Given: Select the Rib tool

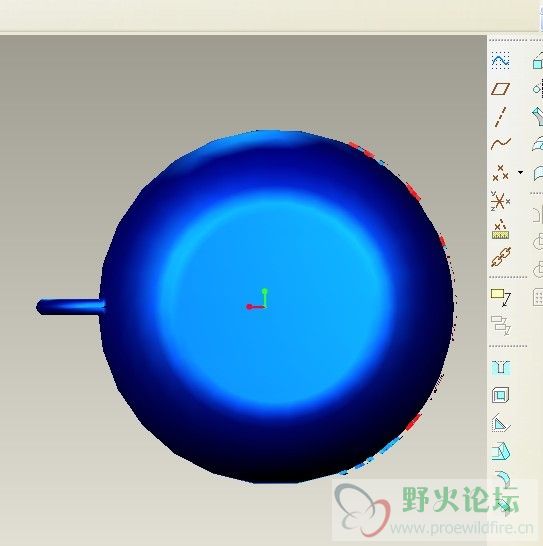Looking at the screenshot, I should (501, 423).
